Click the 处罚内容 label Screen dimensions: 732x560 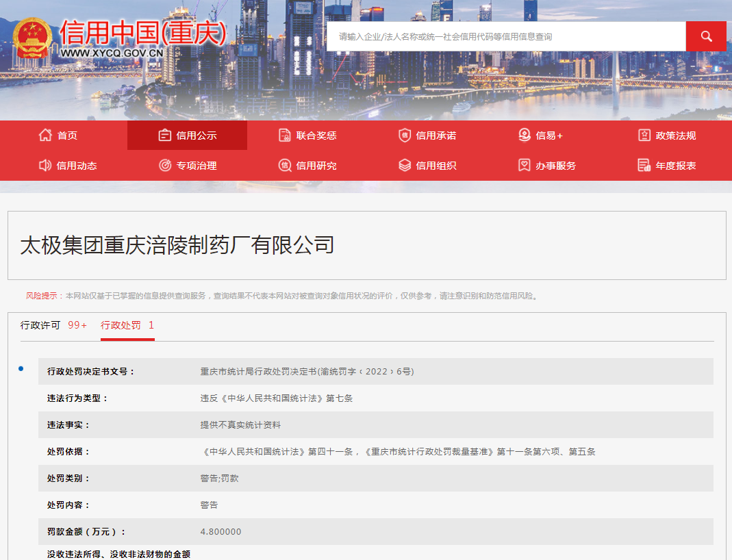(x=68, y=505)
